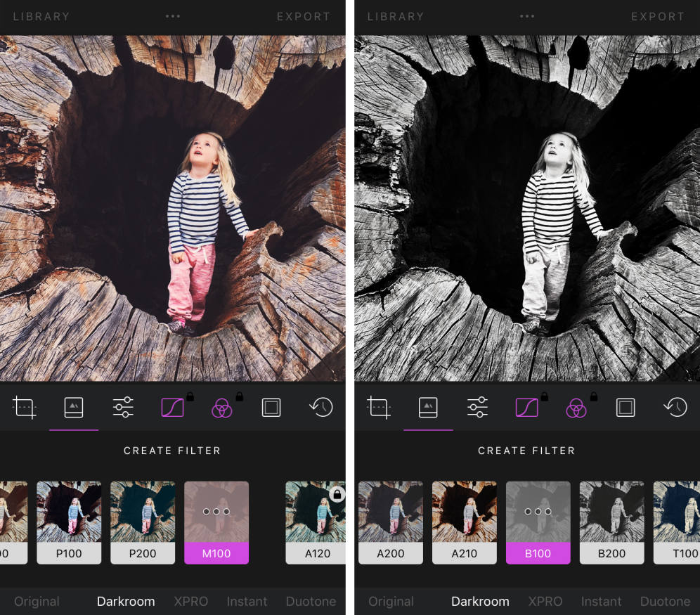Screen dimensions: 700x615
Task: Switch to XPRO filter set on left screen
Action: [191, 601]
